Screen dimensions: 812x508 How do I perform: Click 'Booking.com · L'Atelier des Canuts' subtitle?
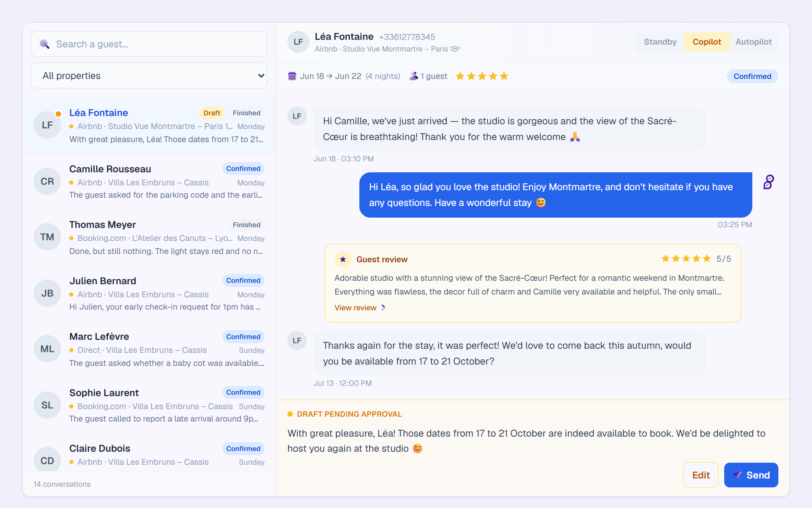click(155, 238)
